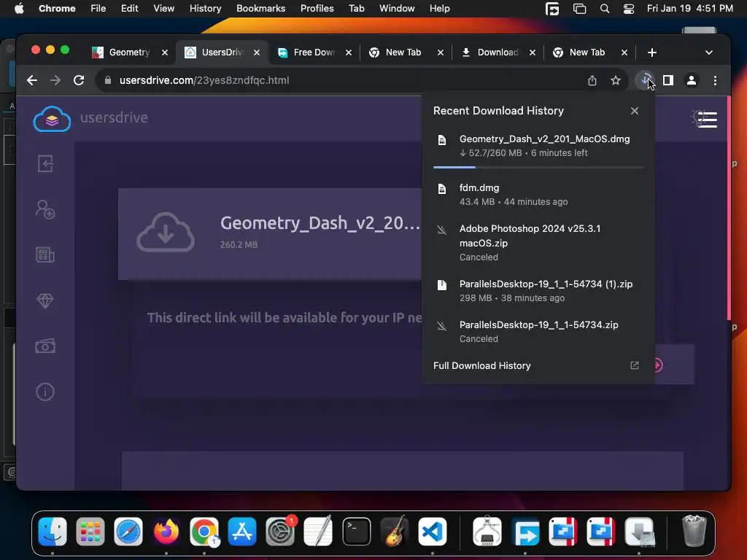This screenshot has width=747, height=560.
Task: Open Full Download History external link icon
Action: point(635,365)
